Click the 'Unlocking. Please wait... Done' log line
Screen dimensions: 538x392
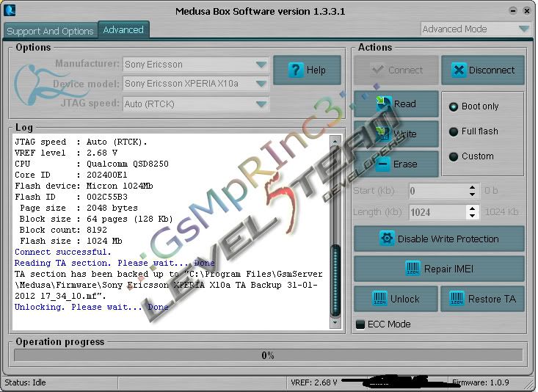[91, 307]
